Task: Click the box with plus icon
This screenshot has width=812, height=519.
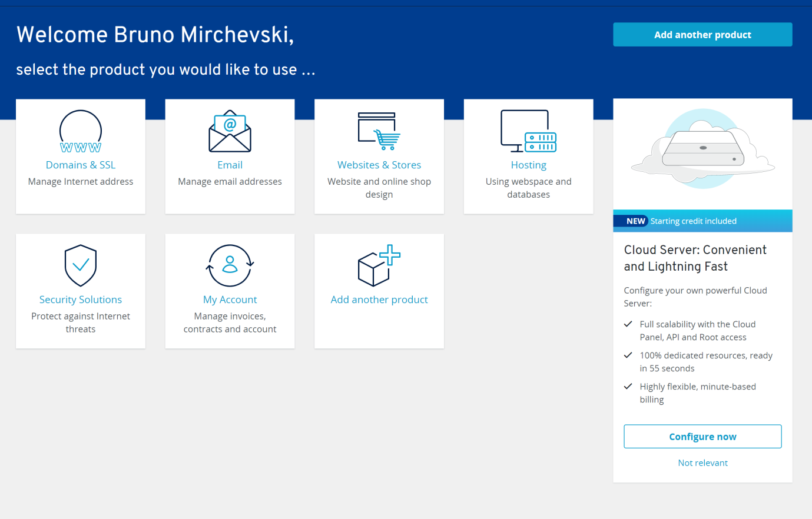Action: (379, 265)
